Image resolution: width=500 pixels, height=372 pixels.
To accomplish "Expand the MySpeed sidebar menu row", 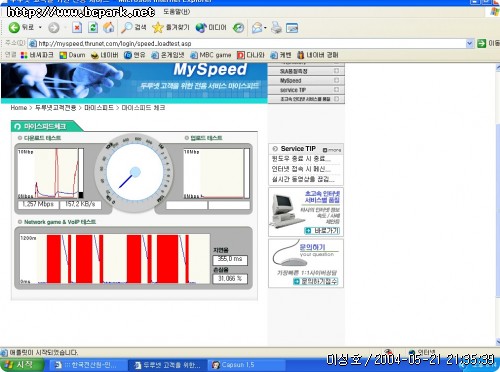I will (306, 80).
